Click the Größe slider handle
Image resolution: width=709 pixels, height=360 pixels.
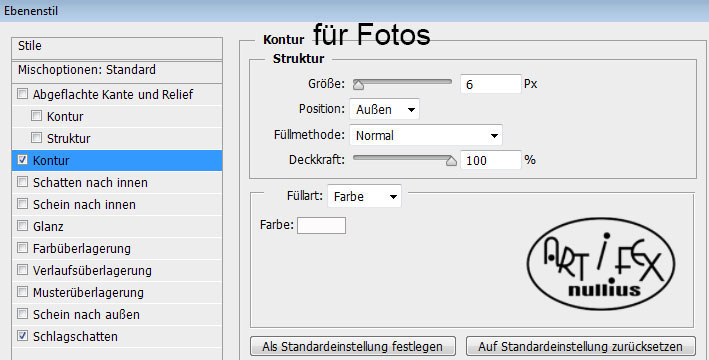tap(359, 85)
